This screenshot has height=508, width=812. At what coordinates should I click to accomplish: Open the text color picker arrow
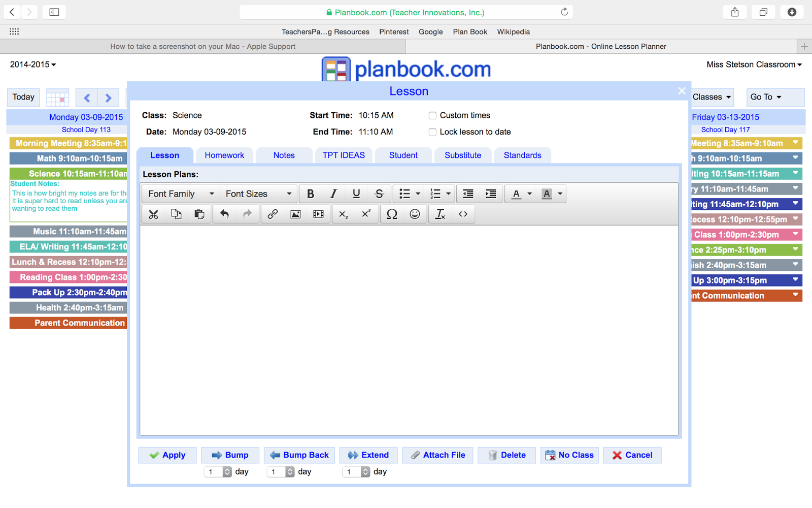coord(530,194)
